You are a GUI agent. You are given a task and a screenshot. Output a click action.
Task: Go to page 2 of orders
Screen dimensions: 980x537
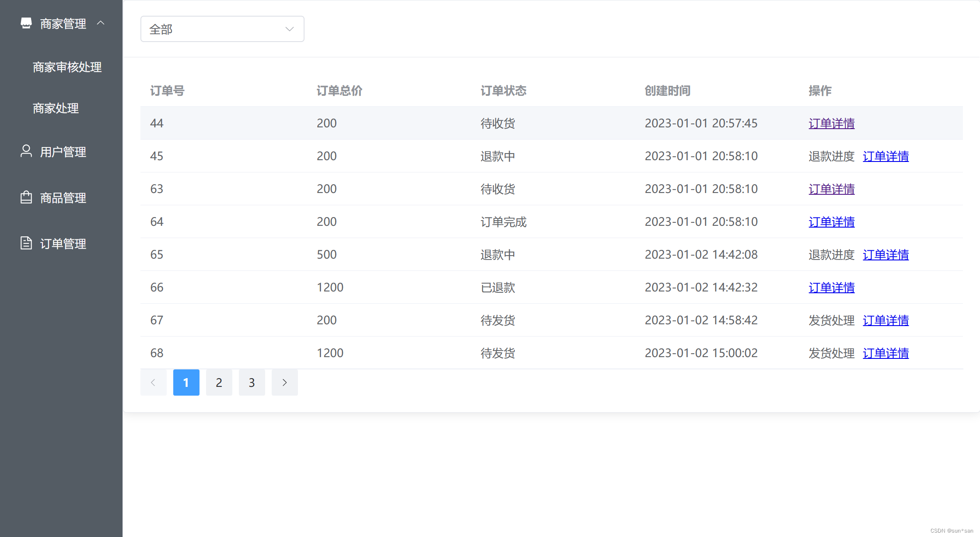[x=219, y=383]
